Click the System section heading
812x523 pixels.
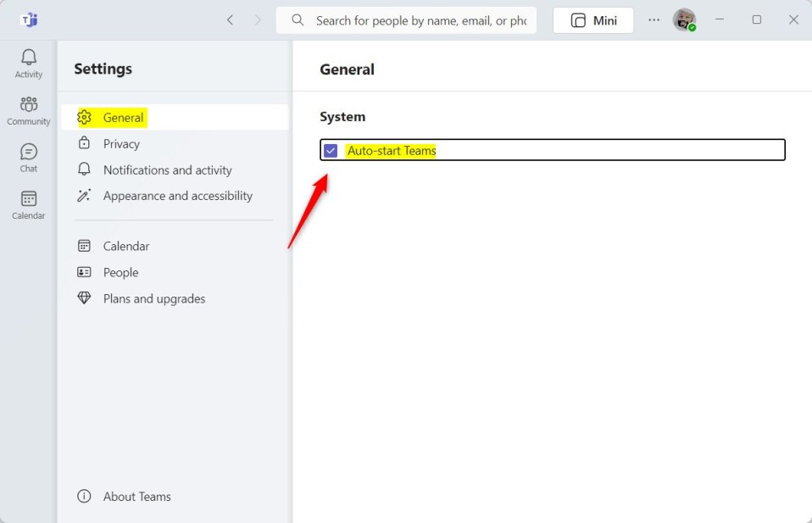click(342, 117)
